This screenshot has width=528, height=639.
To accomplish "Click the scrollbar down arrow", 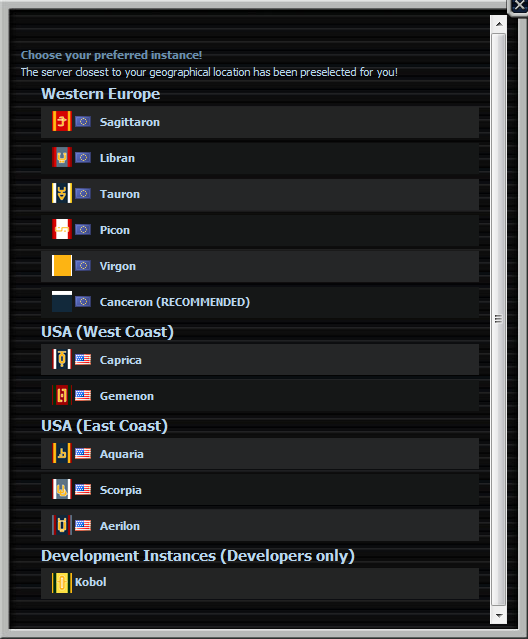I will (499, 615).
